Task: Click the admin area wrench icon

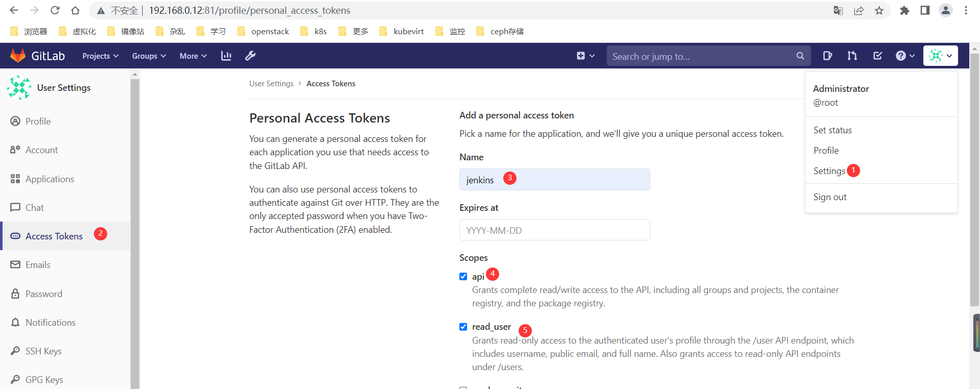Action: tap(250, 56)
